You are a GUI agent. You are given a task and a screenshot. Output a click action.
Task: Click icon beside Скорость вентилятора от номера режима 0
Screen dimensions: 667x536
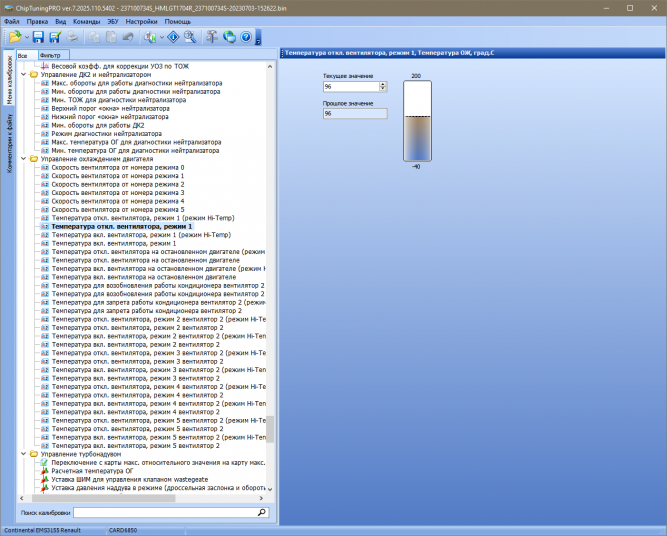tap(45, 167)
